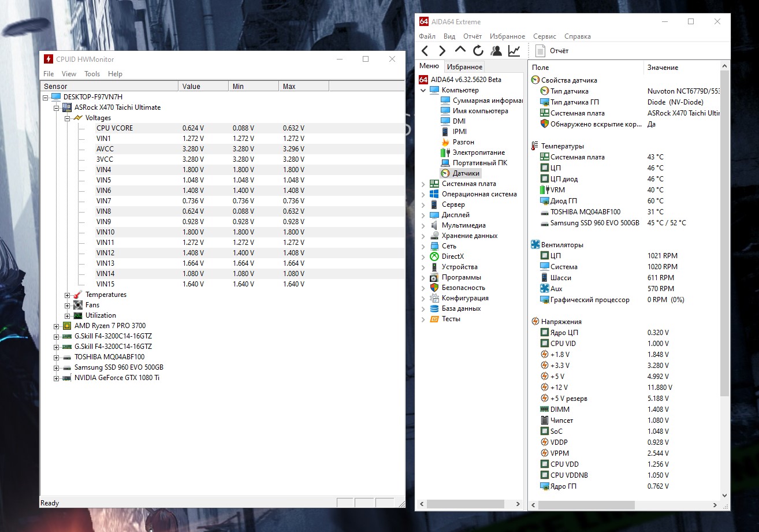
Task: Click the Электропитание battery plug icon
Action: (445, 152)
